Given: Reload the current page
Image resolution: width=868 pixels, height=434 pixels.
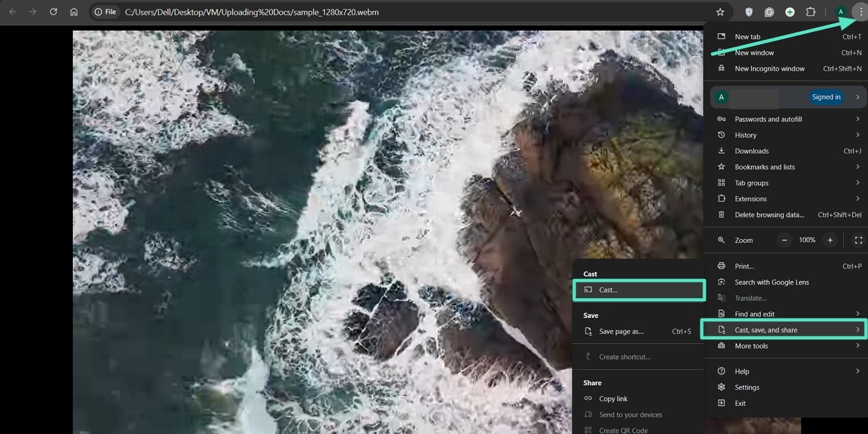Looking at the screenshot, I should 53,12.
